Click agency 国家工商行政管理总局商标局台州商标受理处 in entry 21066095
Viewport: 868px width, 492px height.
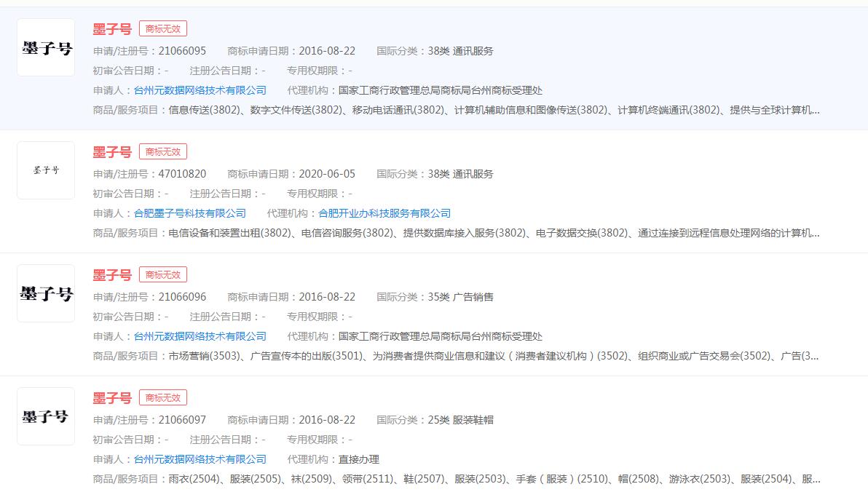pyautogui.click(x=441, y=90)
